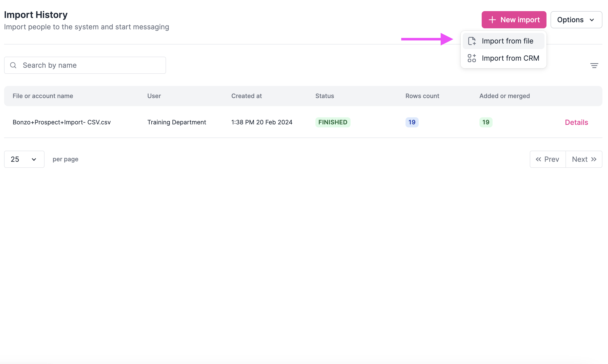Click the blue 19 rows count badge
Viewport: 608px width, 364px height.
tap(412, 122)
